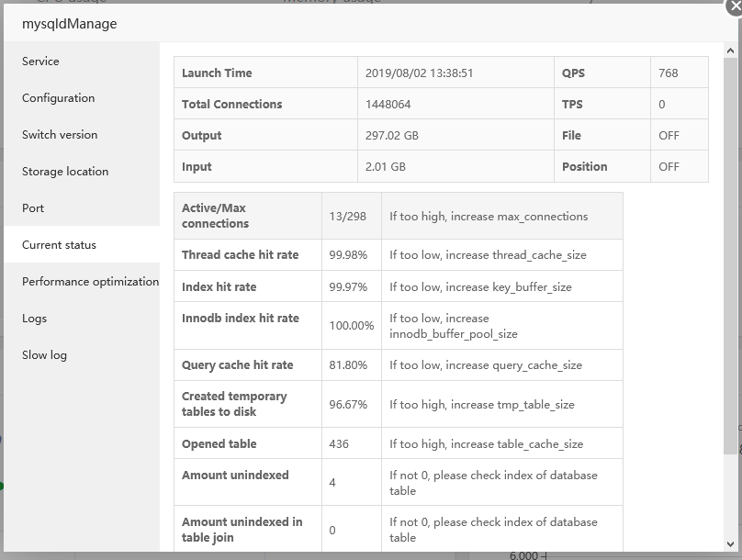Click the Active/Max connections value 13/298
Screen dimensions: 742x560
(x=347, y=217)
